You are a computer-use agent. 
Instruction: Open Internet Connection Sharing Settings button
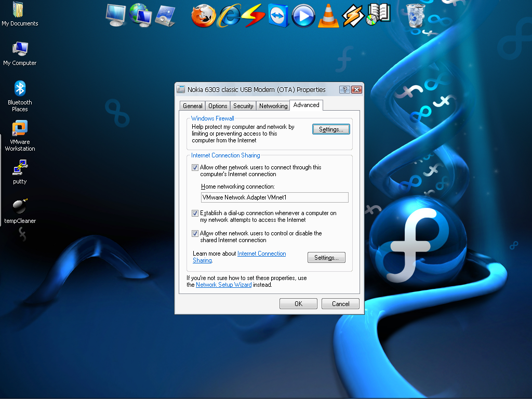[x=326, y=258]
